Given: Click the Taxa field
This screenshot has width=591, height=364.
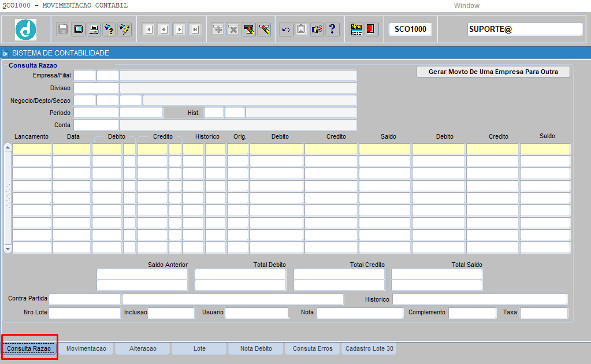Looking at the screenshot, I should point(544,313).
